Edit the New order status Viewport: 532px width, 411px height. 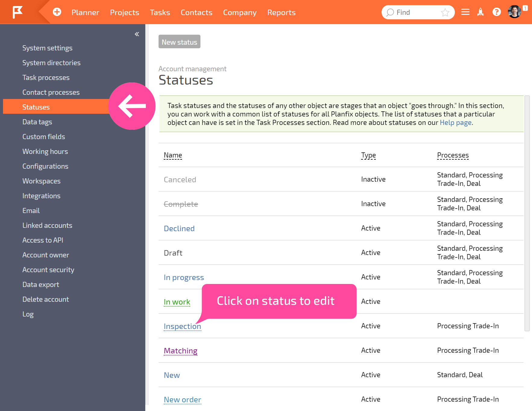pyautogui.click(x=182, y=400)
